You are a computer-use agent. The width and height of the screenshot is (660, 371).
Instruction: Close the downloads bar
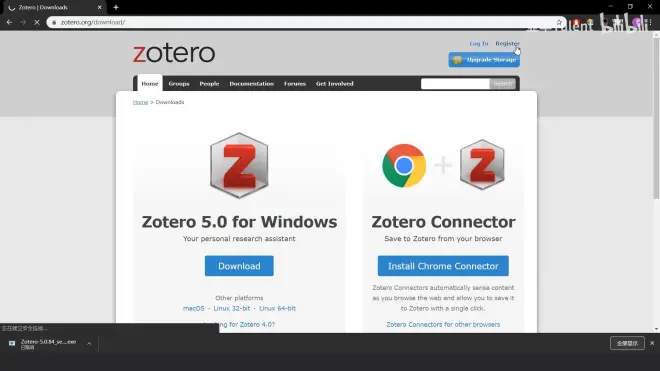point(652,343)
